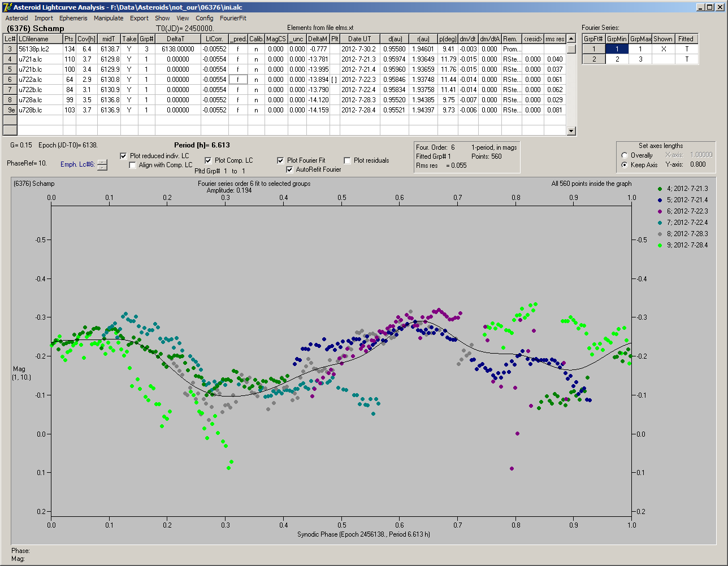Click DeltaT value 6138.00000
Image resolution: width=728 pixels, height=566 pixels.
click(178, 49)
